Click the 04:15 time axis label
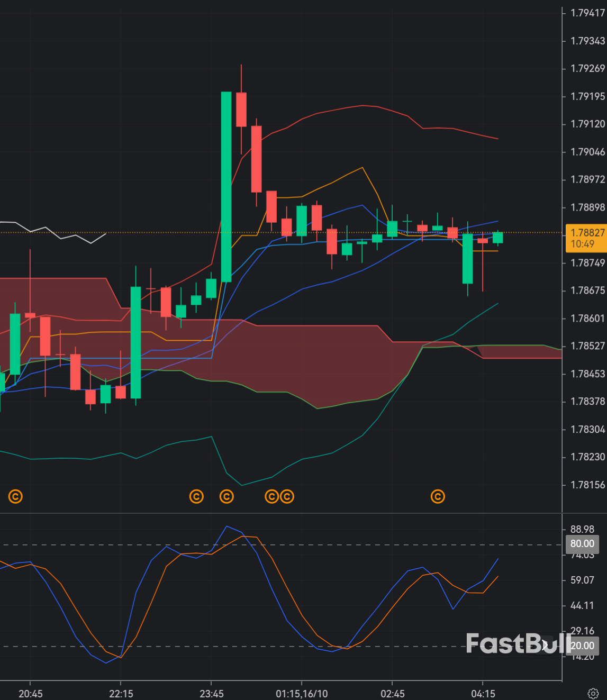 [483, 693]
